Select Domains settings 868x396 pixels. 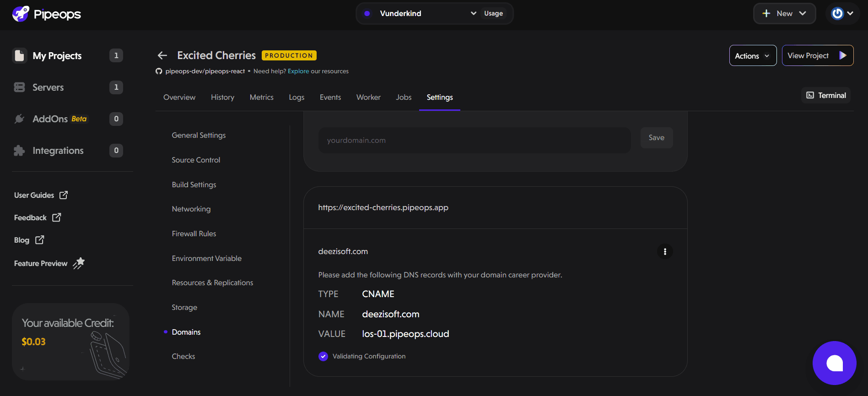[186, 332]
